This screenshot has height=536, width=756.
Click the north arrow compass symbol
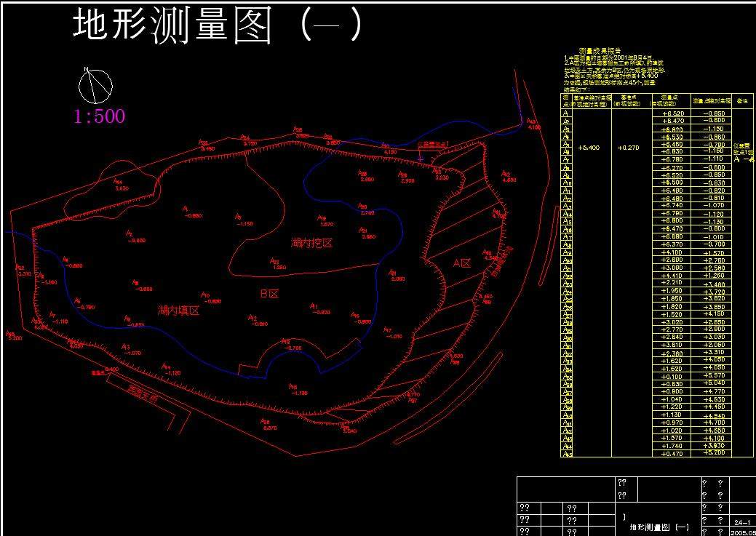click(x=96, y=86)
